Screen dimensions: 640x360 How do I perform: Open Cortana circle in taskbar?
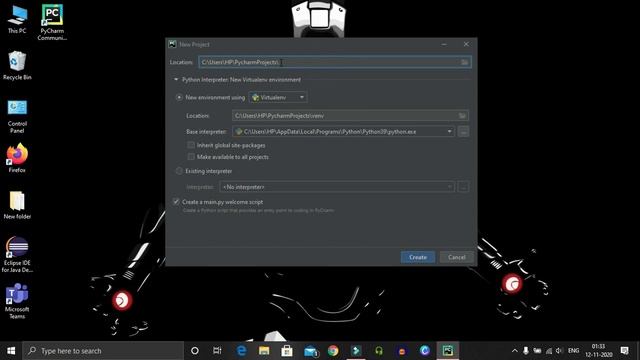(195, 351)
